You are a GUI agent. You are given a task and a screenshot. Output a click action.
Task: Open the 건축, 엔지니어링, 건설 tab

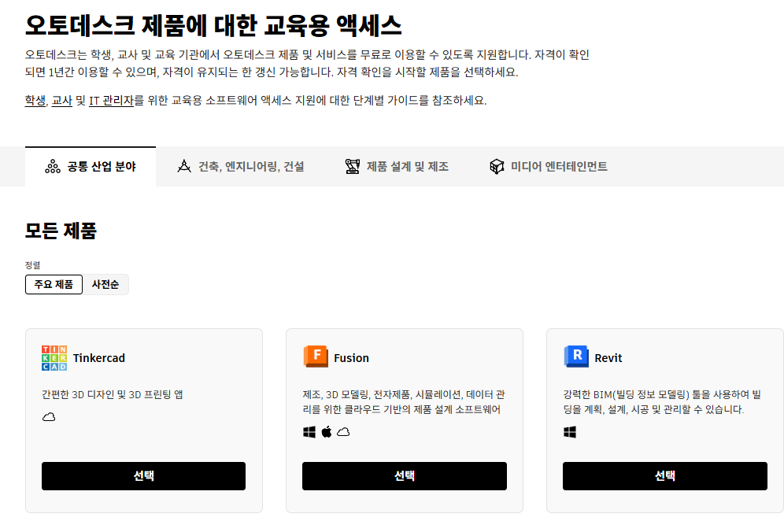click(x=241, y=167)
